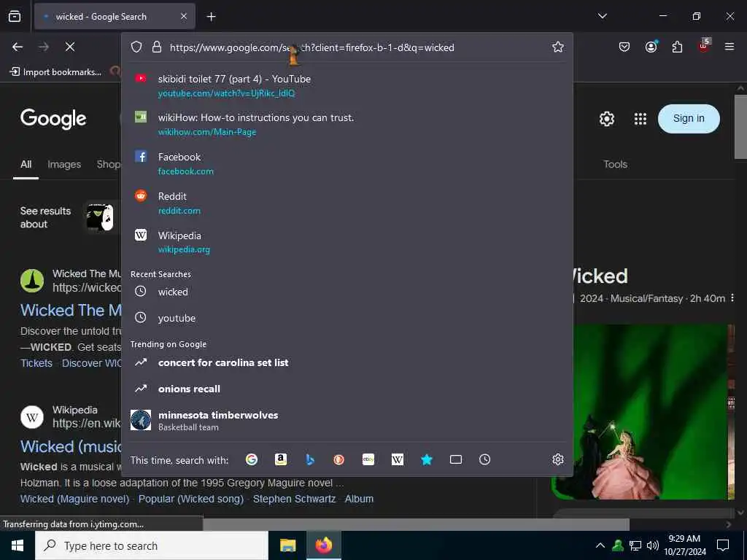The width and height of the screenshot is (747, 560).
Task: Open the Firefox application hamburger menu
Action: 729,47
